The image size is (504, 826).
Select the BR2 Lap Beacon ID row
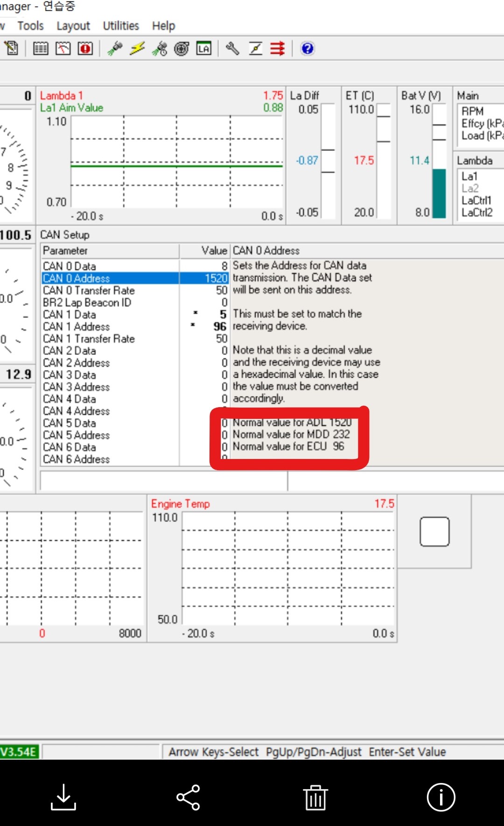click(x=87, y=303)
